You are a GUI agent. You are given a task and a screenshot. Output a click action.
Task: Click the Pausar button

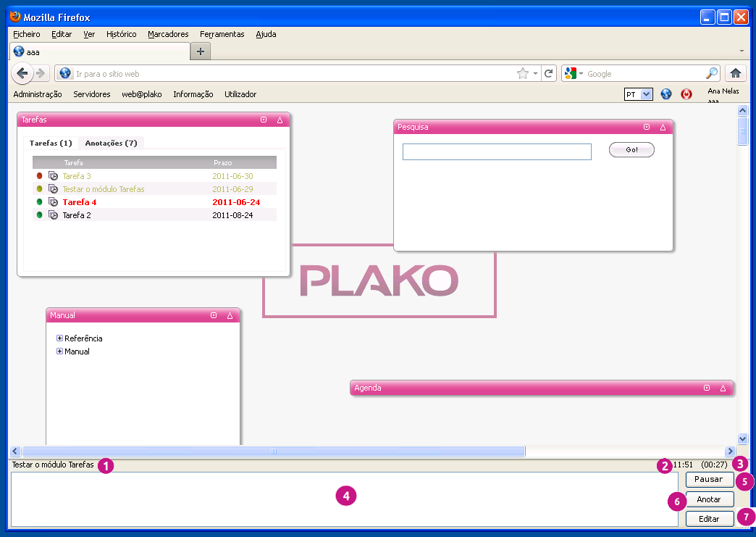tap(709, 479)
